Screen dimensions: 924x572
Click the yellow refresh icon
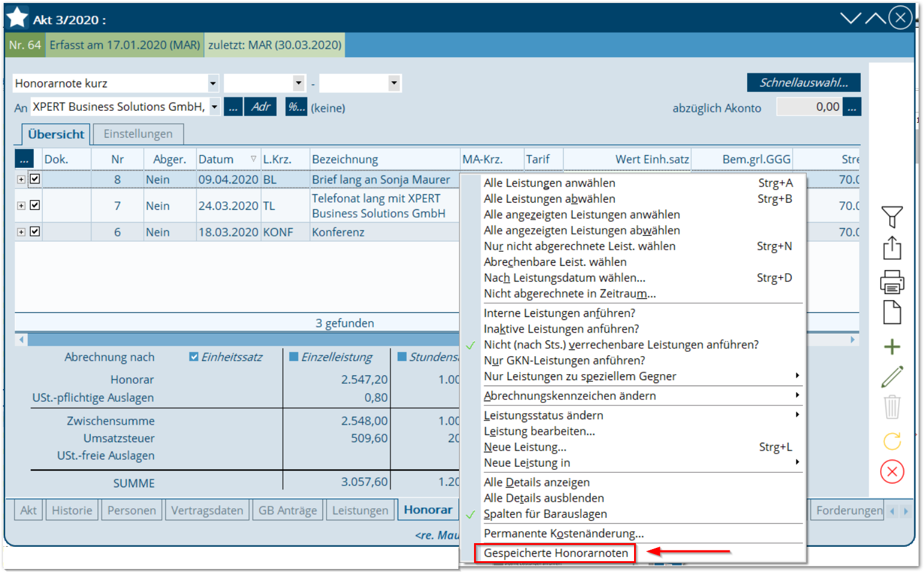point(892,441)
